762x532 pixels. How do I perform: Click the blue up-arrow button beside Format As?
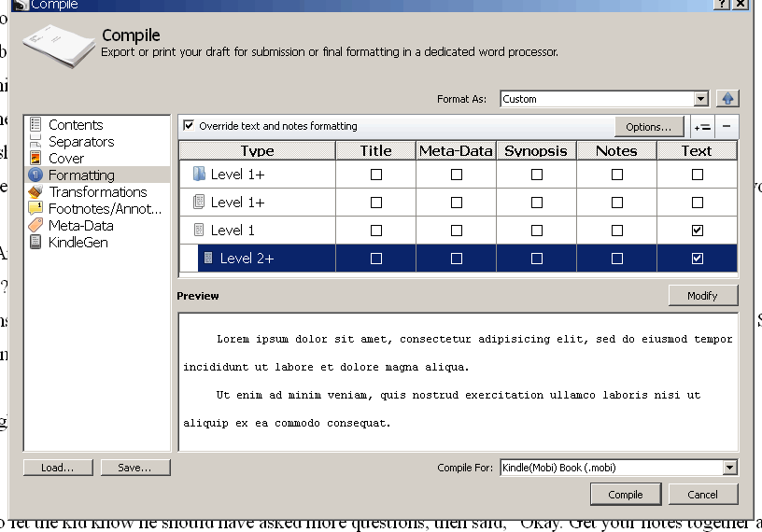tap(727, 99)
